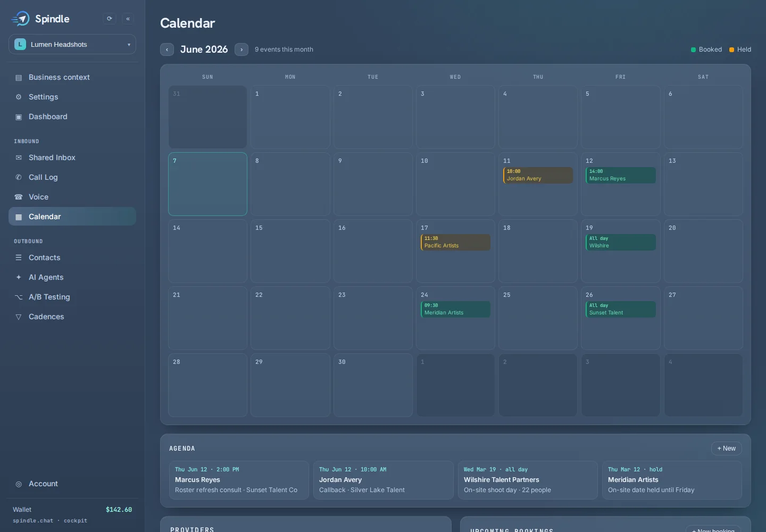Image resolution: width=766 pixels, height=532 pixels.
Task: Click the Shared Inbox envelope icon
Action: [x=19, y=158]
